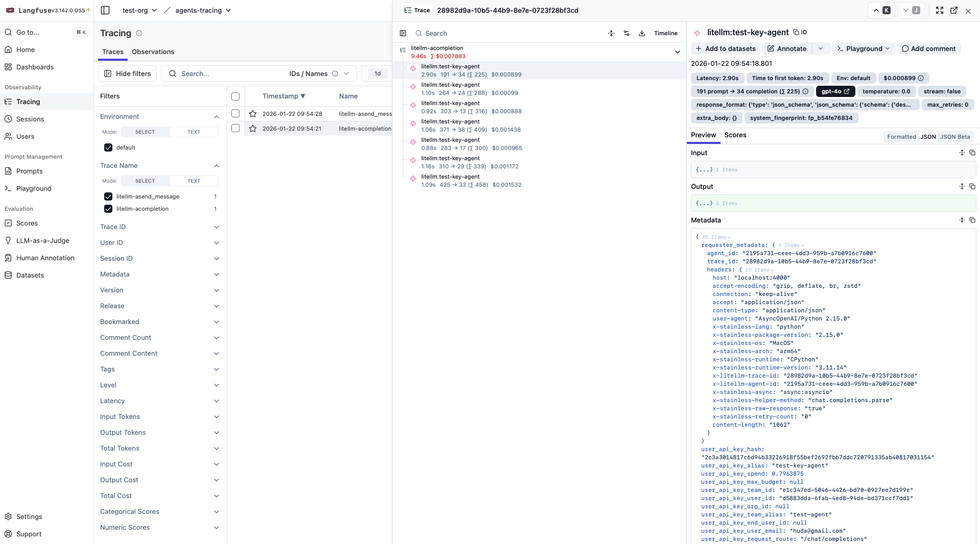Expand the Latency filter section
Viewport: 980px width, 544px height.
point(159,401)
